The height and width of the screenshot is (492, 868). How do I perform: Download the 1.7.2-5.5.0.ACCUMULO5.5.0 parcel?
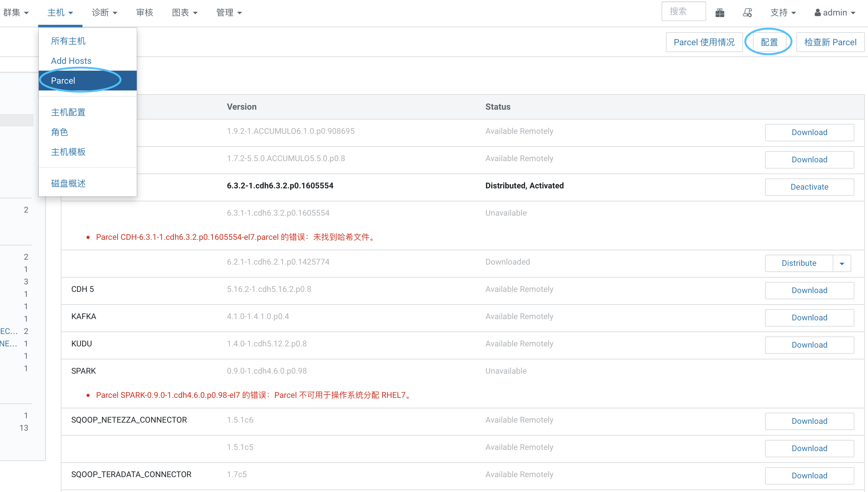point(809,160)
